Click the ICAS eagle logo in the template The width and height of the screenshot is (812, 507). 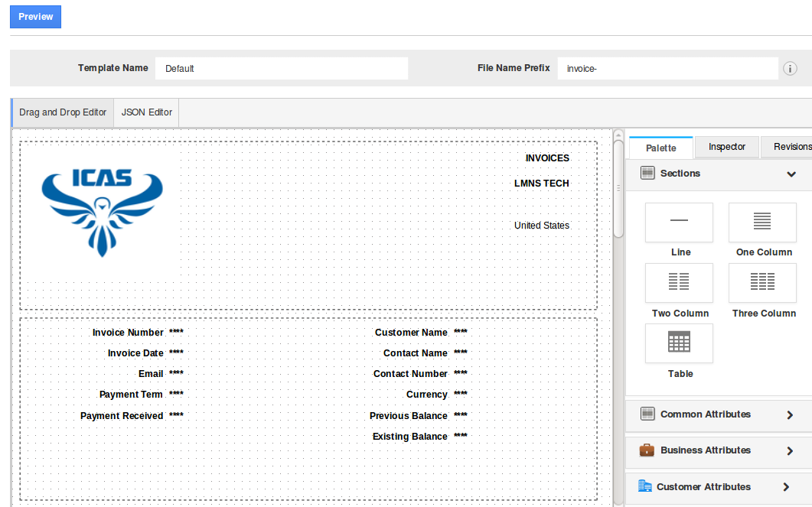pyautogui.click(x=101, y=212)
